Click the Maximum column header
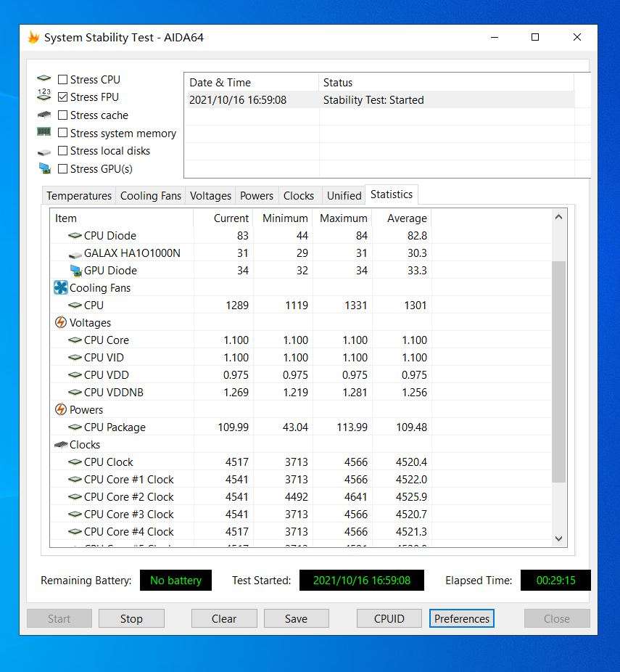Screen dimensions: 620x672 [342, 218]
